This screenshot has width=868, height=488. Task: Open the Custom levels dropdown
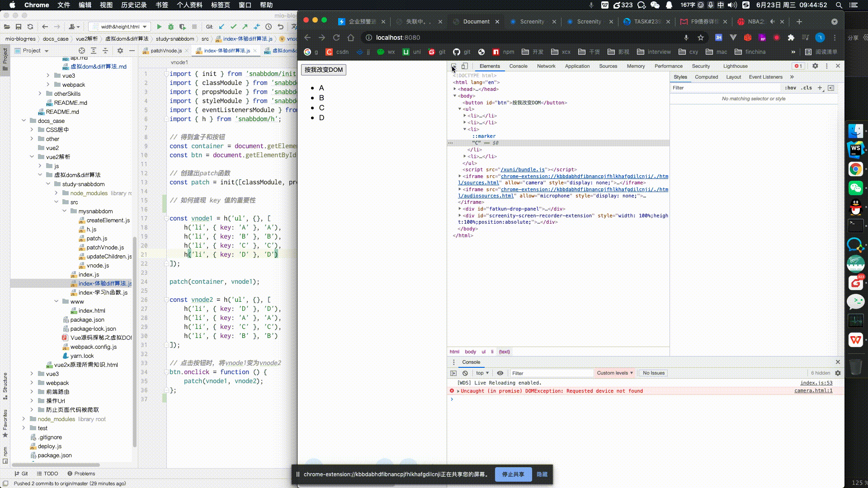coord(615,373)
